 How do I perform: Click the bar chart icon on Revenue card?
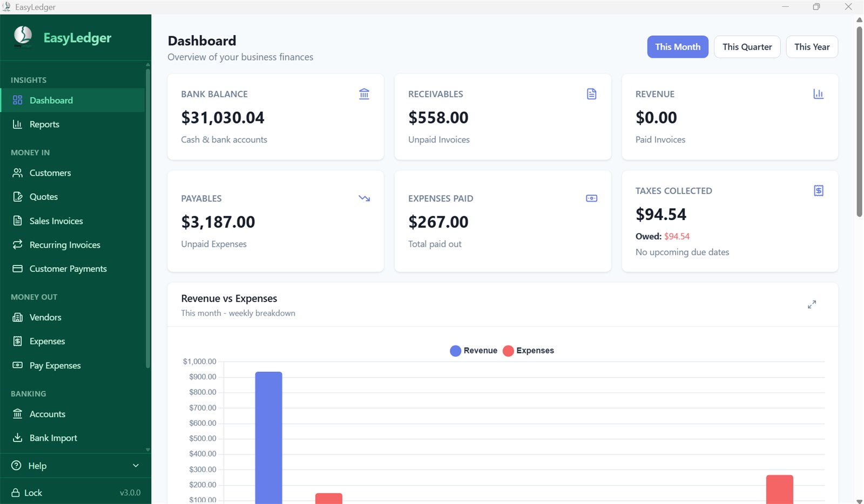[x=819, y=94]
